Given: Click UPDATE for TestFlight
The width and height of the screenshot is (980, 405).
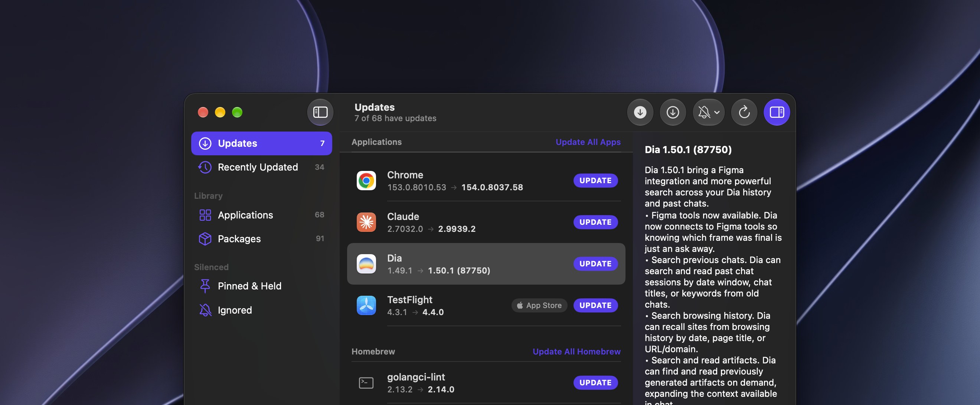Looking at the screenshot, I should 595,305.
